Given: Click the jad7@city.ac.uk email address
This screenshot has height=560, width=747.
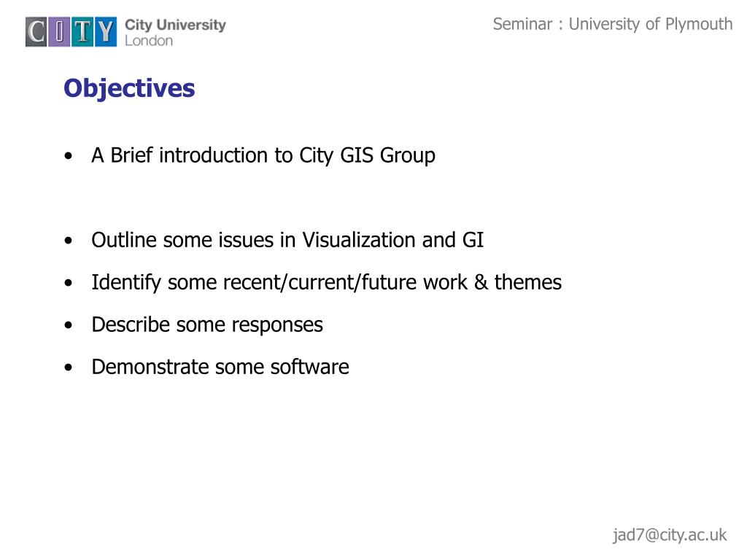Looking at the screenshot, I should [670, 534].
